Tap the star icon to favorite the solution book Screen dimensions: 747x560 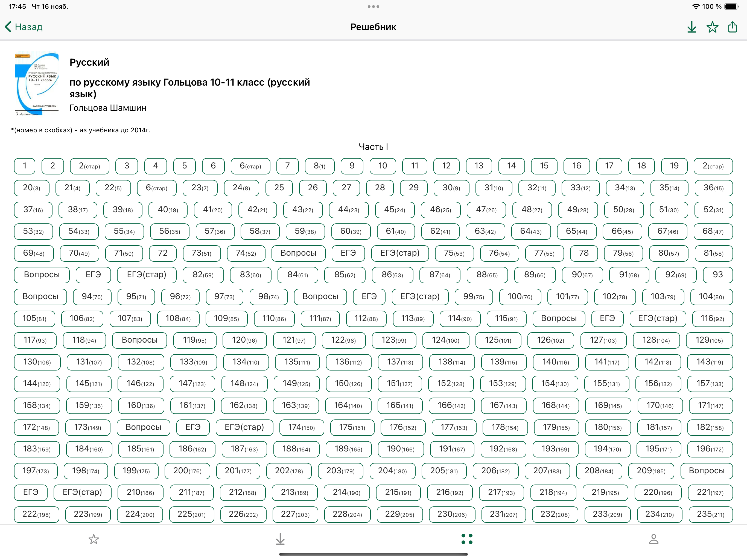click(712, 27)
